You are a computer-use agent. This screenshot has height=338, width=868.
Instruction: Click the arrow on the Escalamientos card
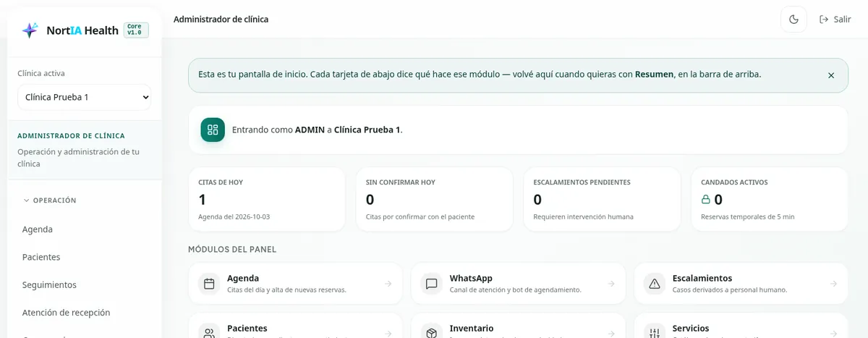(x=834, y=284)
